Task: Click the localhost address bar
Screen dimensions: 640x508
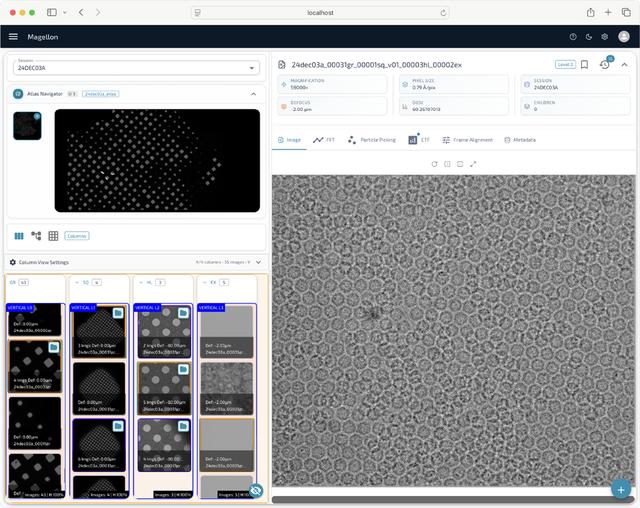Action: [320, 13]
